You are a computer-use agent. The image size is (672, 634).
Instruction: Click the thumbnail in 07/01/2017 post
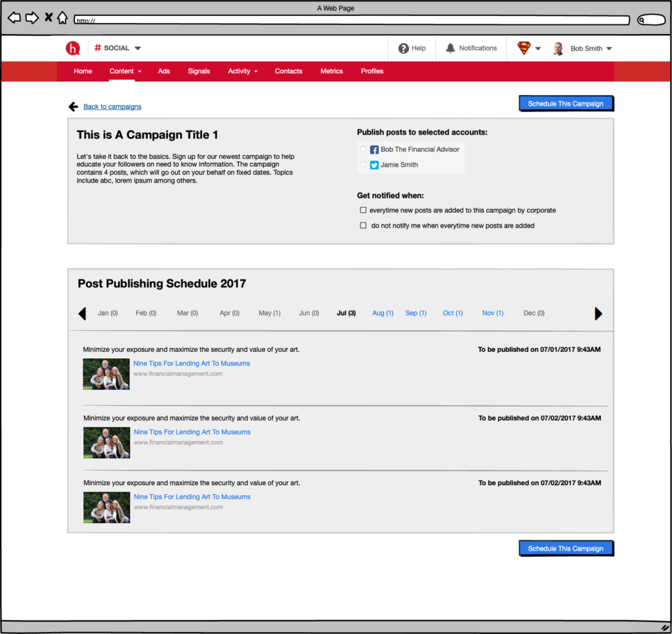point(106,374)
